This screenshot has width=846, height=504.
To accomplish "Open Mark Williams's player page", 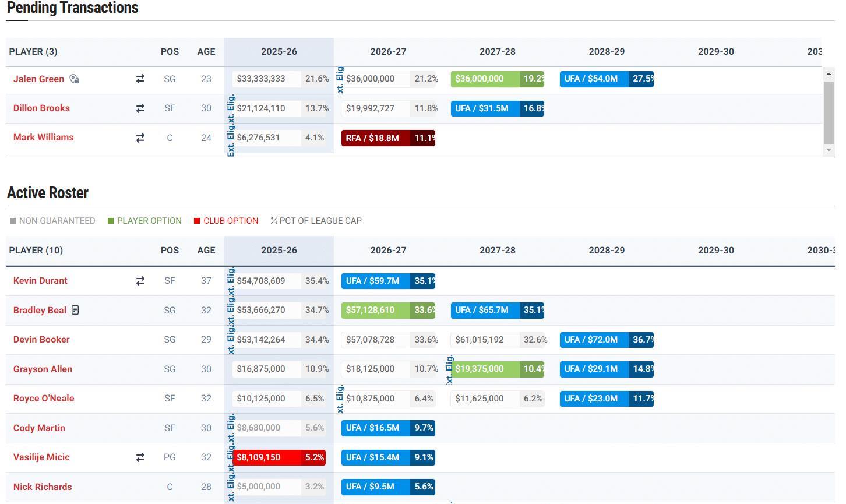I will (x=44, y=138).
